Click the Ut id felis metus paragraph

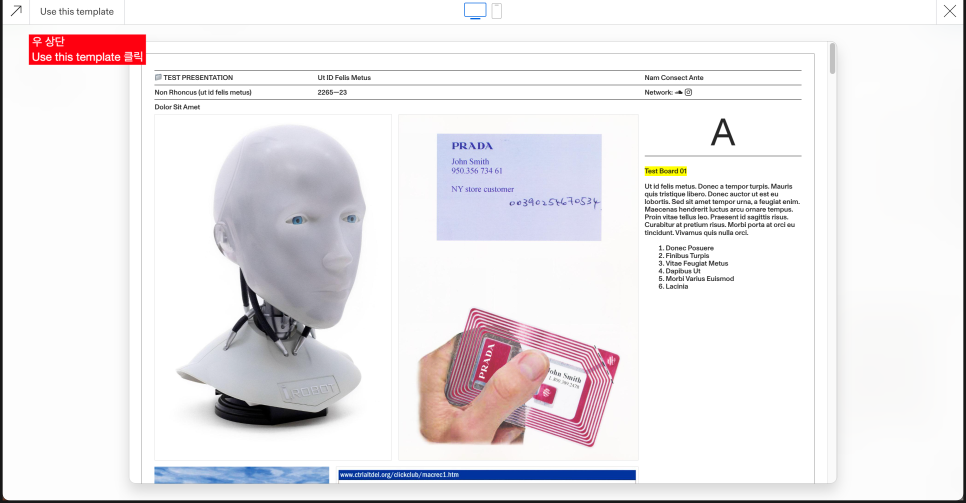point(722,210)
